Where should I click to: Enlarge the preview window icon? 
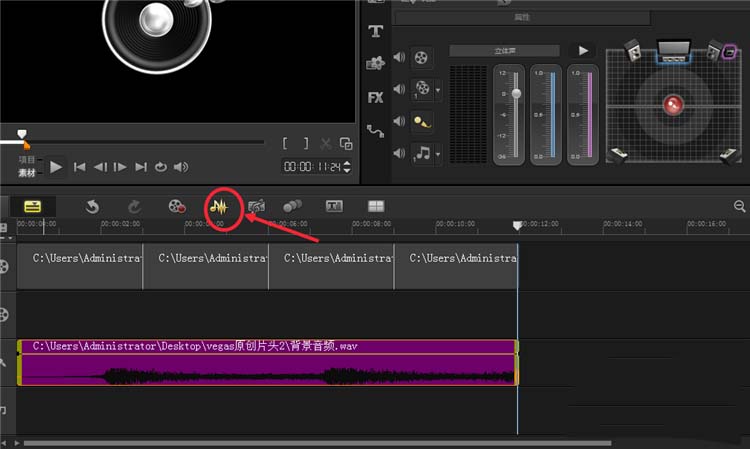(x=346, y=143)
